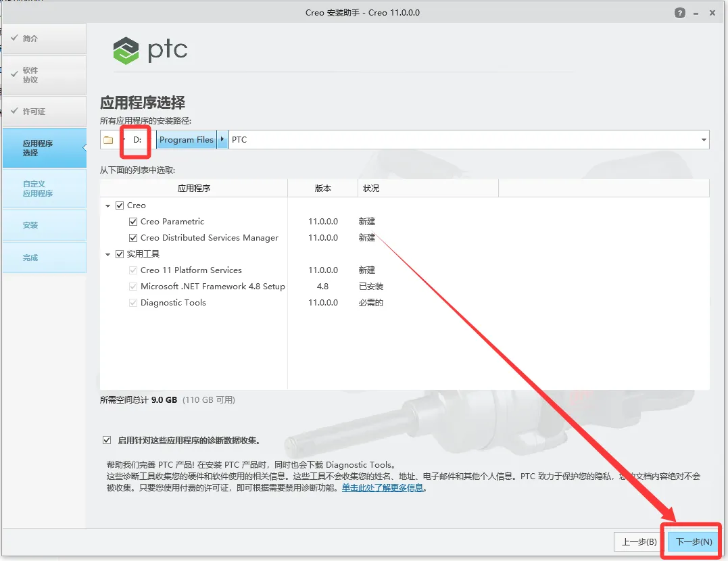Screen dimensions: 728x561
Task: Click 应用程序 column header
Action: 193,188
